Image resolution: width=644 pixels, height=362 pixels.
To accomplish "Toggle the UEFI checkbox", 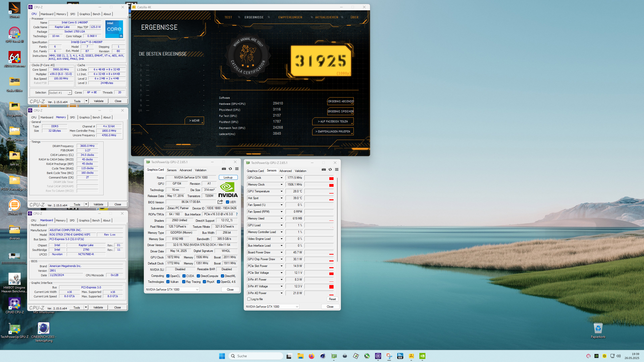I will pos(227,202).
